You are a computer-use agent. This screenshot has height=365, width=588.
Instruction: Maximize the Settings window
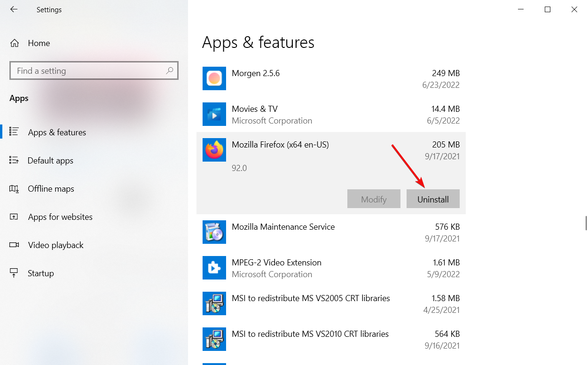pos(548,9)
